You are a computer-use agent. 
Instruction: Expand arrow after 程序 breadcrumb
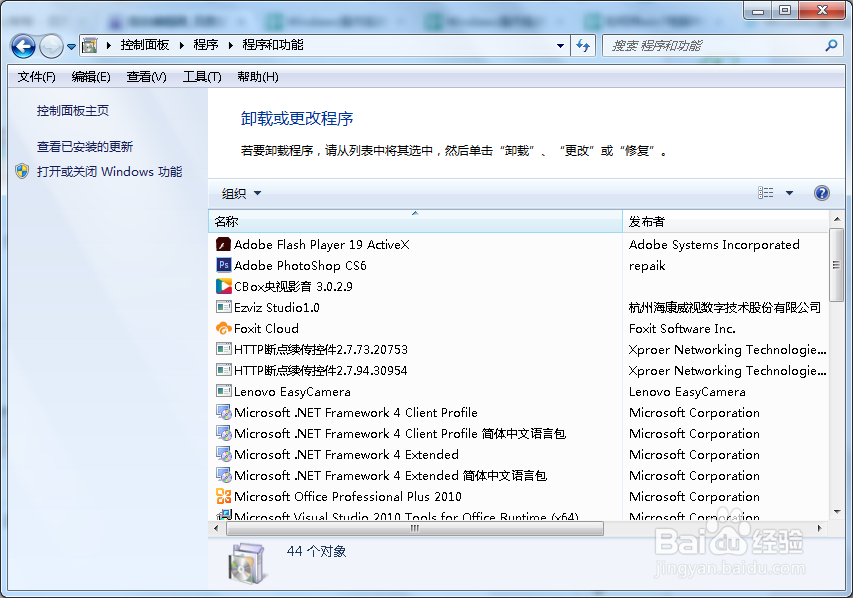click(231, 45)
